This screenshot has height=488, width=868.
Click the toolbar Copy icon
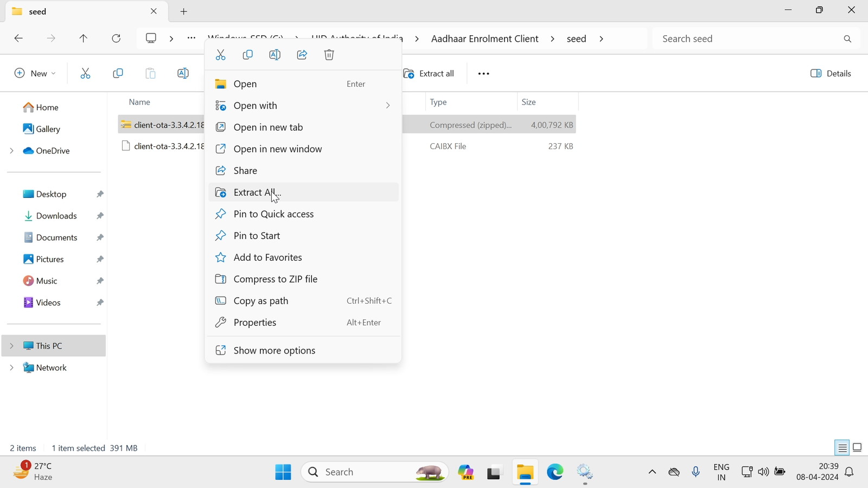coord(118,73)
